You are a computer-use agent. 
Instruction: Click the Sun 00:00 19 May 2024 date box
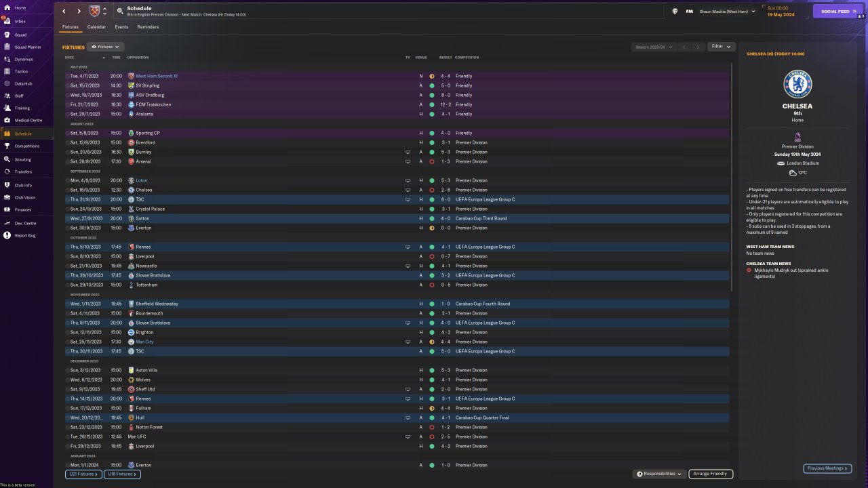point(787,12)
